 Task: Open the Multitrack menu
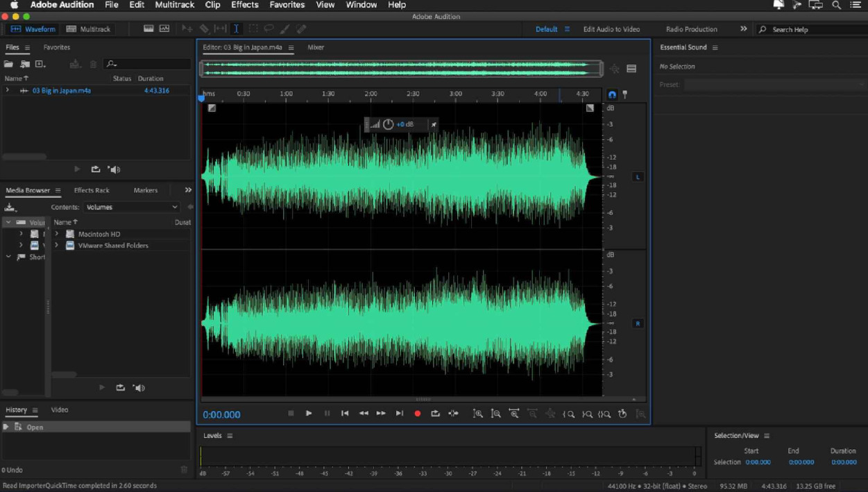[x=175, y=5]
